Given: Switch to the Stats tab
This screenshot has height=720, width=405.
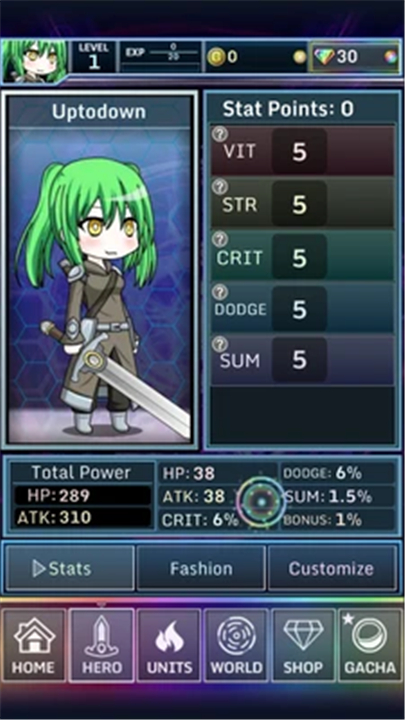Looking at the screenshot, I should 69,569.
